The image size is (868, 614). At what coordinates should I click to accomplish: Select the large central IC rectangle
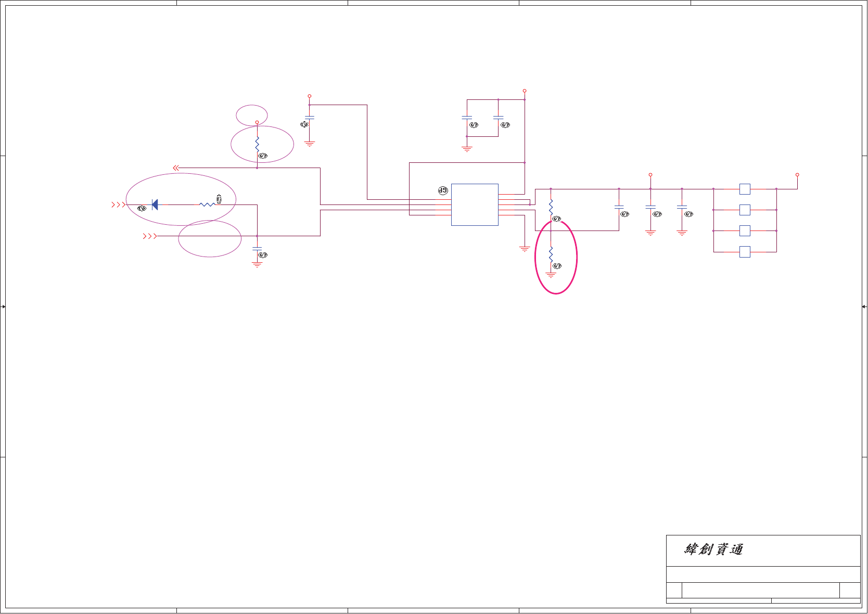coord(475,204)
